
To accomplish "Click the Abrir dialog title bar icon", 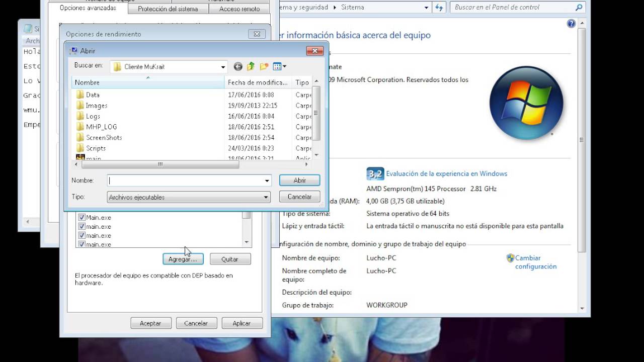I will [74, 51].
